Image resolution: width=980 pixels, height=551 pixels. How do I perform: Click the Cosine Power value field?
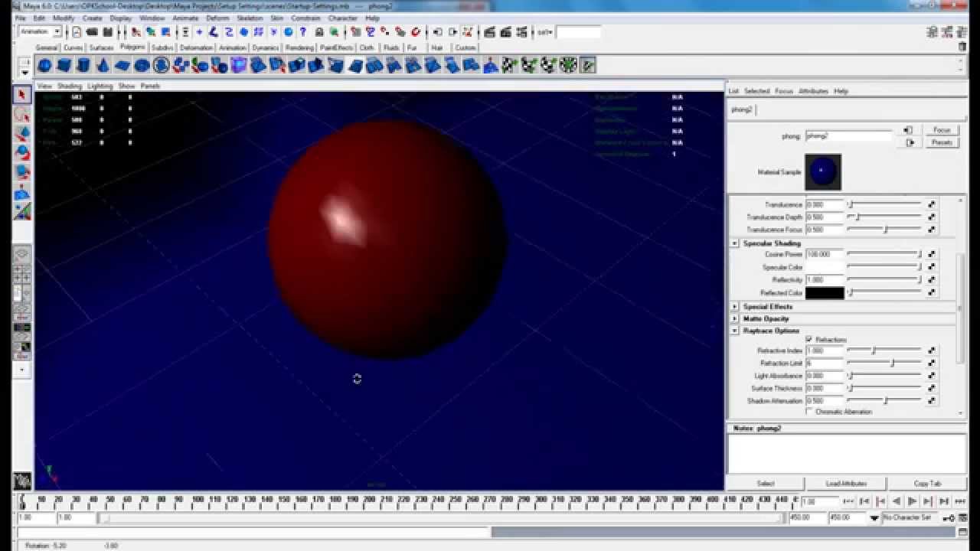coord(825,254)
